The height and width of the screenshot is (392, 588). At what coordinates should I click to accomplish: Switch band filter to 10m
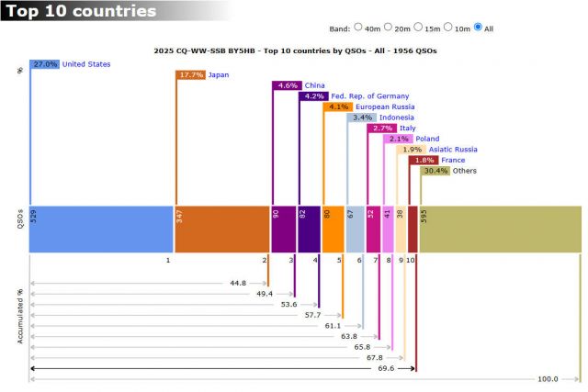pos(448,28)
